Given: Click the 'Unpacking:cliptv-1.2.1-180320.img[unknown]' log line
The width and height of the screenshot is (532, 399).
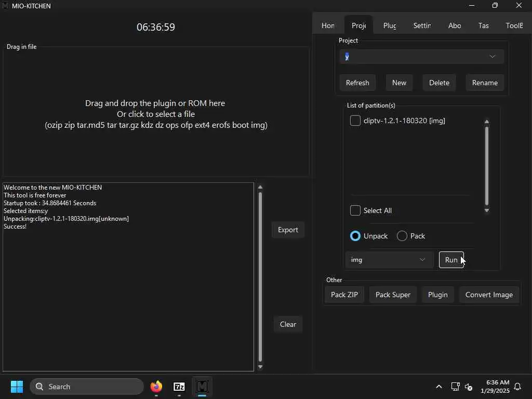Looking at the screenshot, I should [66, 219].
